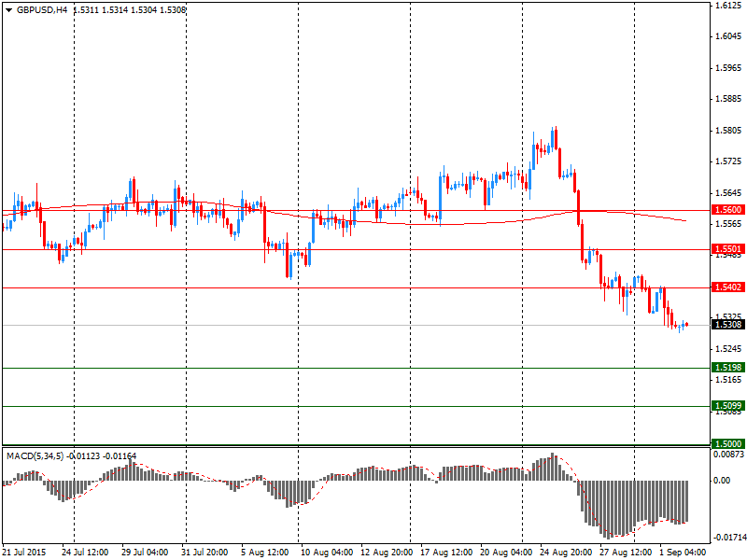The width and height of the screenshot is (747, 560).
Task: Click the 1.6045 price scale value
Action: click(728, 36)
